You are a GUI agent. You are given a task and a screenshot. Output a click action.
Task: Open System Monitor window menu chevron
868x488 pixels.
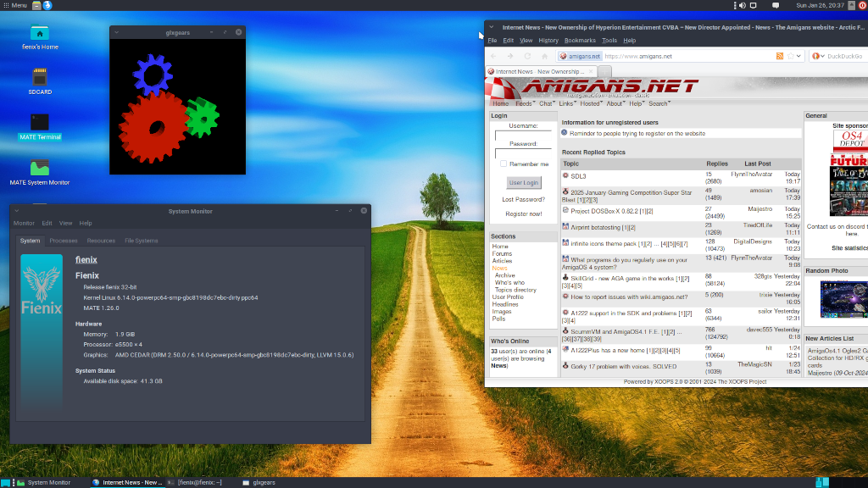(x=17, y=211)
